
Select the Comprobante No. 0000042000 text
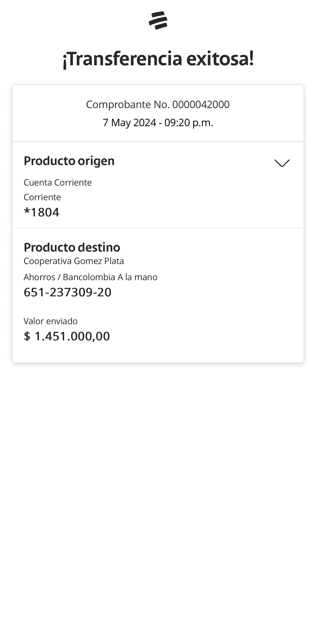(x=158, y=104)
